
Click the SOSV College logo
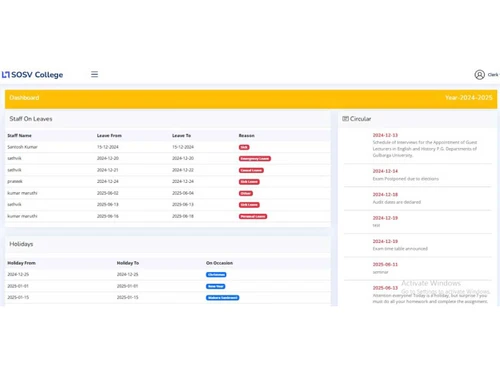pos(32,75)
